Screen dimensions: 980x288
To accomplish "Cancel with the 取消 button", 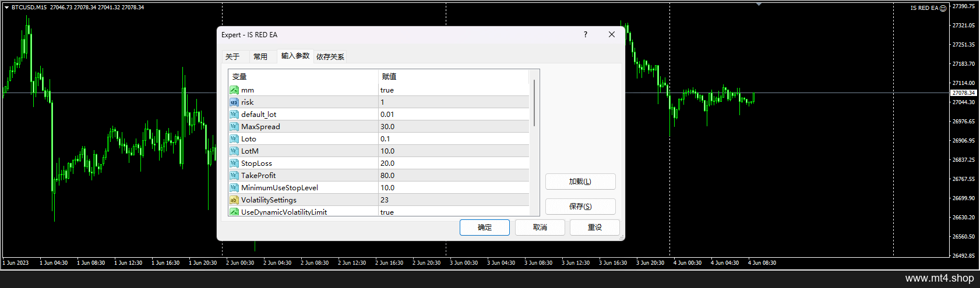I will tap(540, 227).
